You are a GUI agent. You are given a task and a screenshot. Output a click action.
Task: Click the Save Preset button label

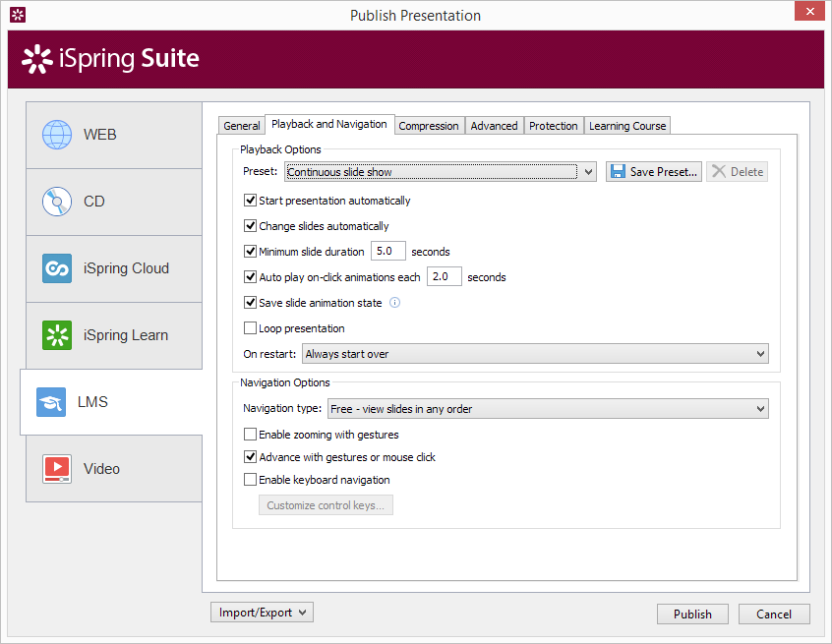[x=663, y=172]
